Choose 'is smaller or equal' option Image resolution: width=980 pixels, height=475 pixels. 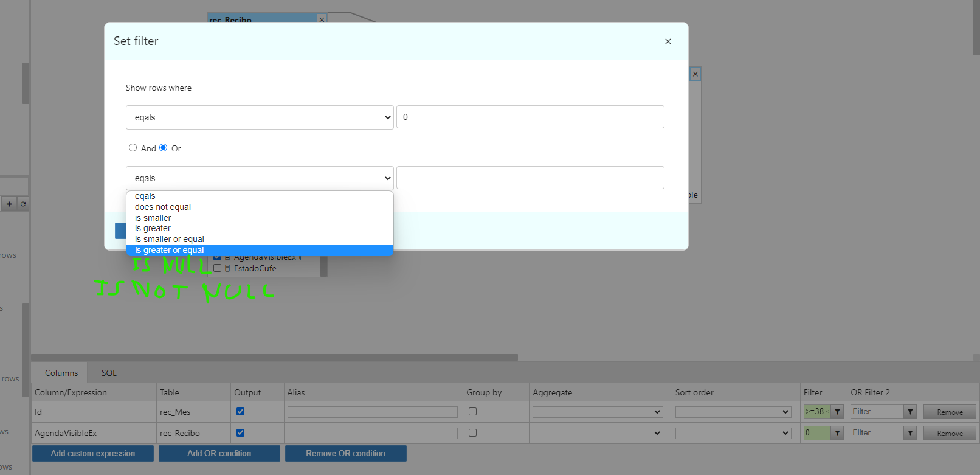[x=260, y=239]
